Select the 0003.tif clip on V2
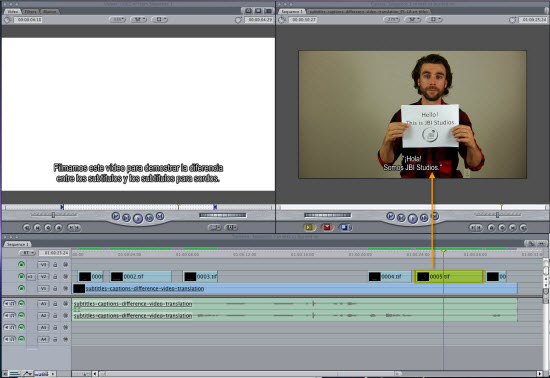 [200, 277]
